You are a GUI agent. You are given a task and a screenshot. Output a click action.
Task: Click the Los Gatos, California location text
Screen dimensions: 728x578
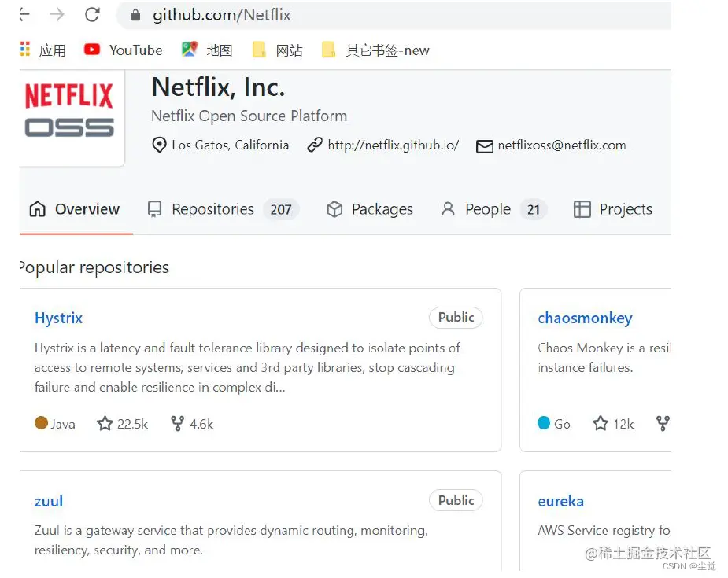[231, 145]
